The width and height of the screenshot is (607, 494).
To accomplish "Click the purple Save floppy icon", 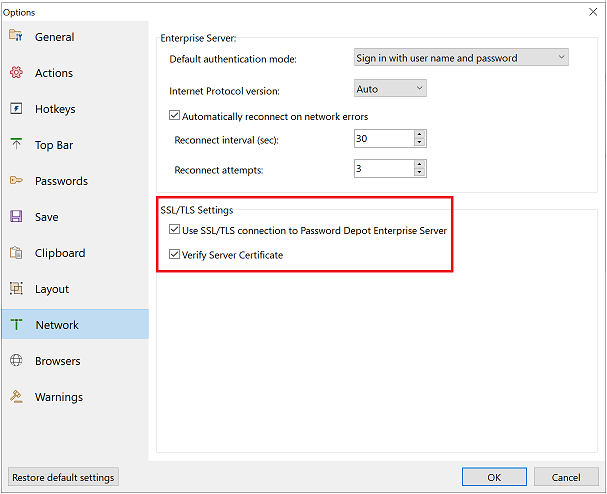I will click(16, 216).
